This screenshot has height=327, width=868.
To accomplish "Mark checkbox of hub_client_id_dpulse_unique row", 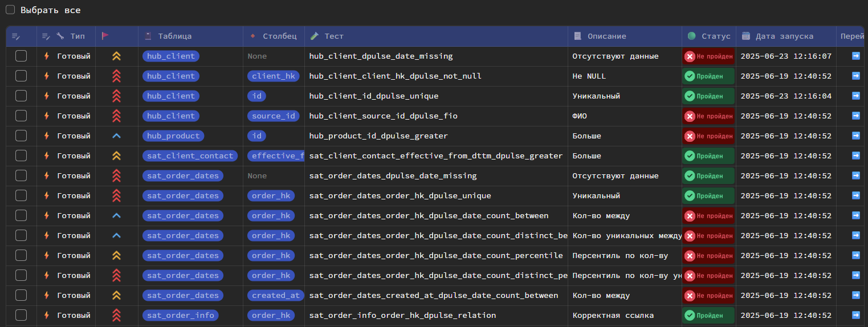I will (x=21, y=96).
